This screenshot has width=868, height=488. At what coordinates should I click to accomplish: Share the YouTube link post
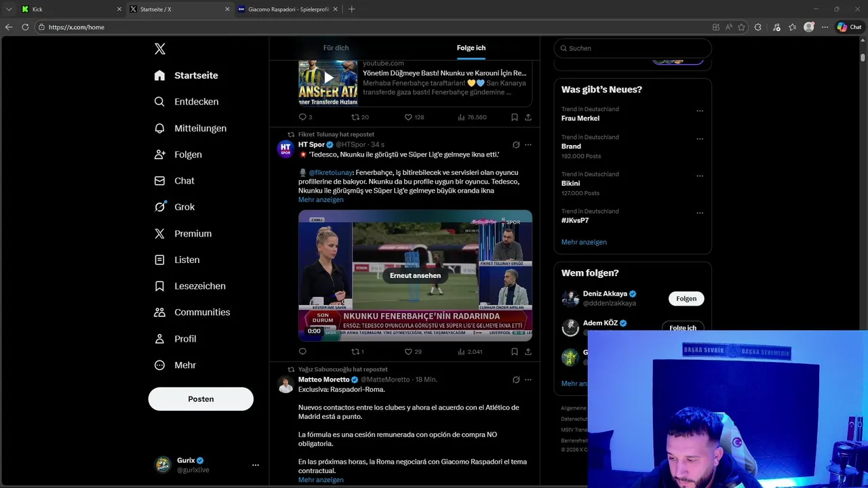(x=528, y=117)
